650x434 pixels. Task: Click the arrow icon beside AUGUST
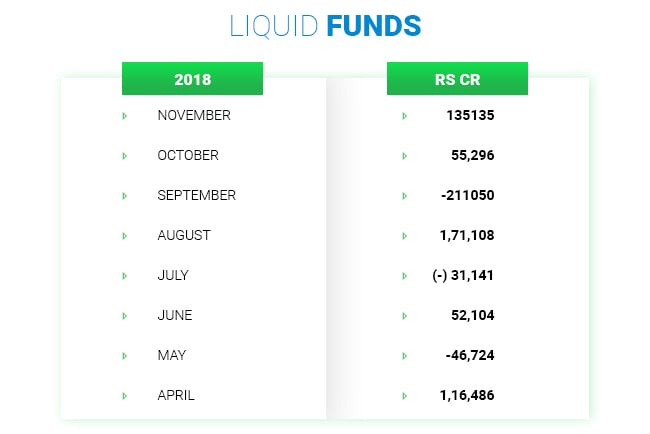(x=124, y=236)
